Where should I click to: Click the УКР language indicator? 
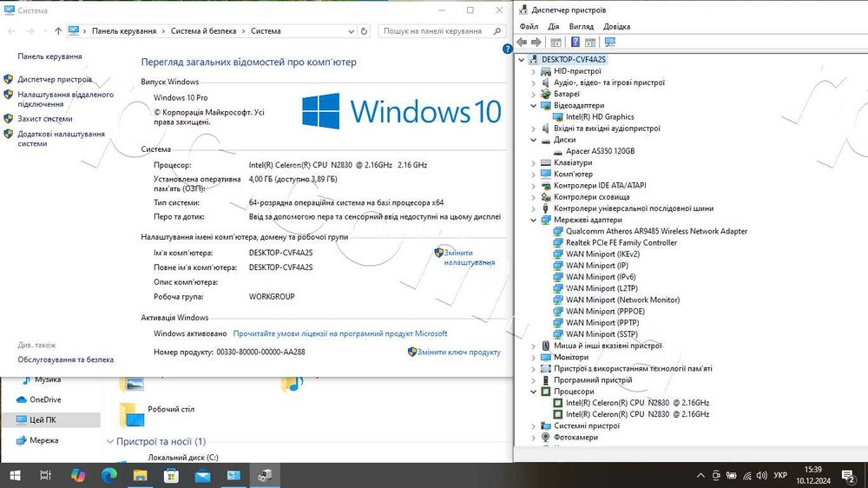[780, 475]
